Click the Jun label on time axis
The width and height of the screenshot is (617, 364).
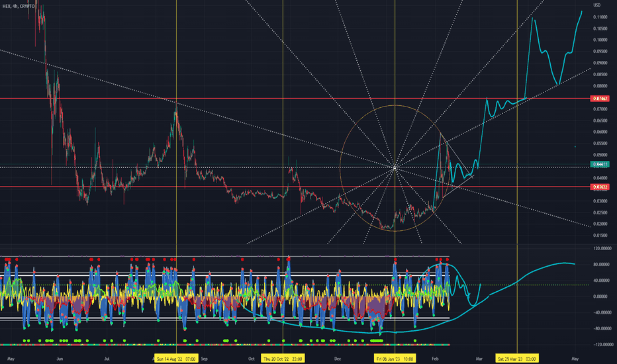pos(60,359)
